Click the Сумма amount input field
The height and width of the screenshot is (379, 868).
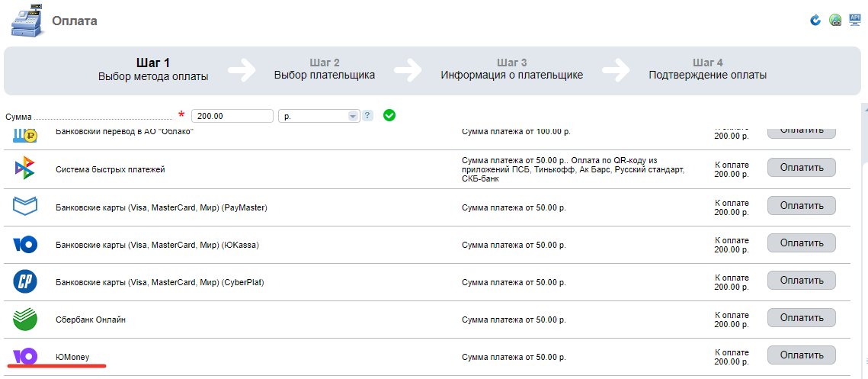pos(232,116)
